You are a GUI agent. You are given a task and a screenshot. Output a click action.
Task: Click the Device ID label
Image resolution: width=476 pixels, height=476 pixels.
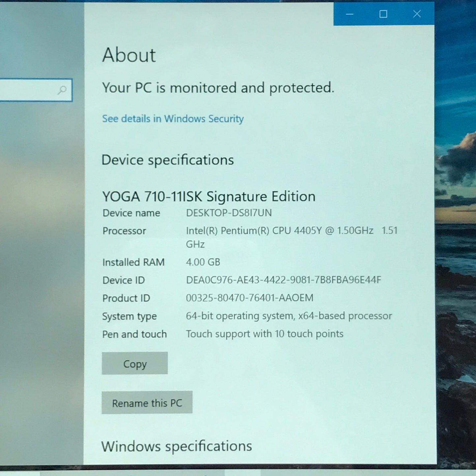coord(124,280)
